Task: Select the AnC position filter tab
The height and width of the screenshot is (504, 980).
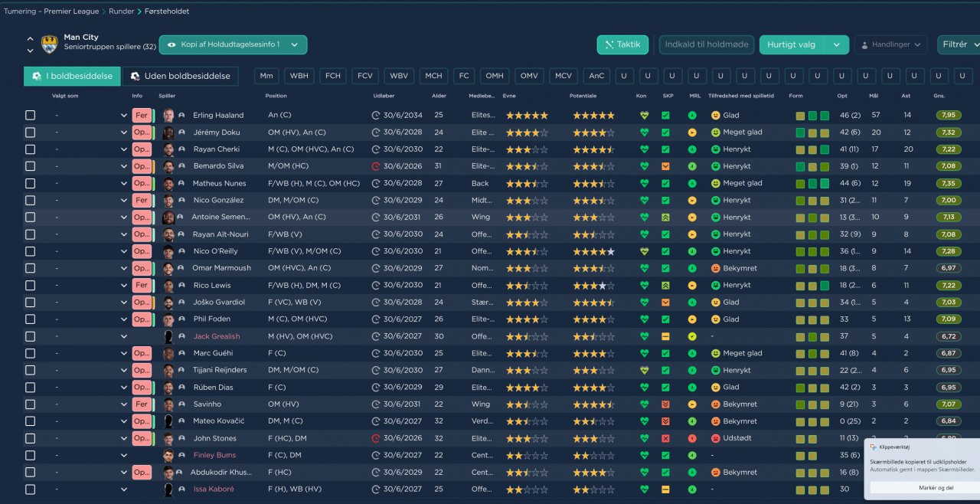Action: [595, 76]
